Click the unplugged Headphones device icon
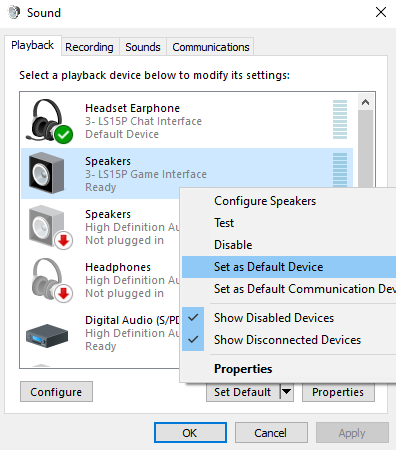This screenshot has height=450, width=396. [51, 280]
